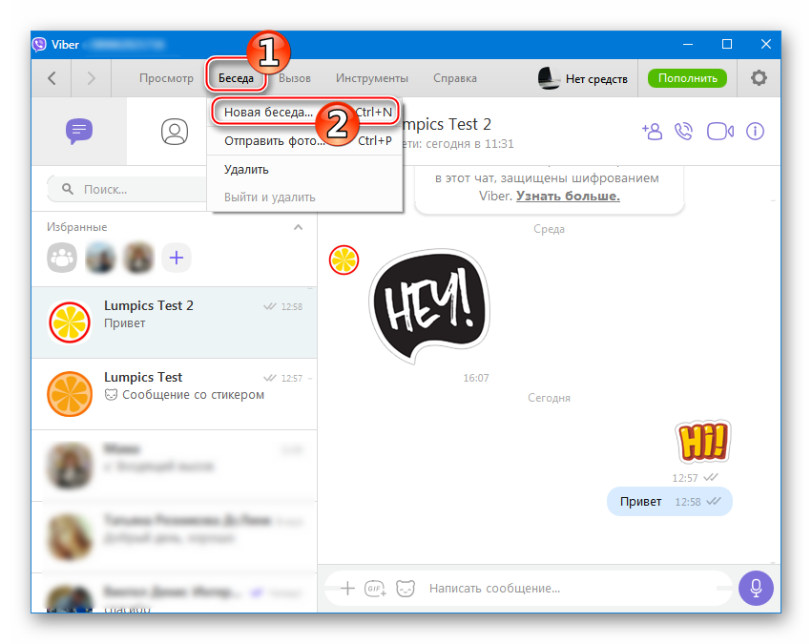The height and width of the screenshot is (644, 812).
Task: Go forward with the right arrow button
Action: [92, 78]
